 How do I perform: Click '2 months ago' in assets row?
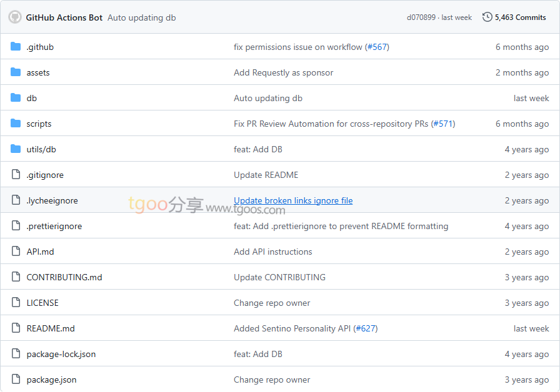coord(522,73)
